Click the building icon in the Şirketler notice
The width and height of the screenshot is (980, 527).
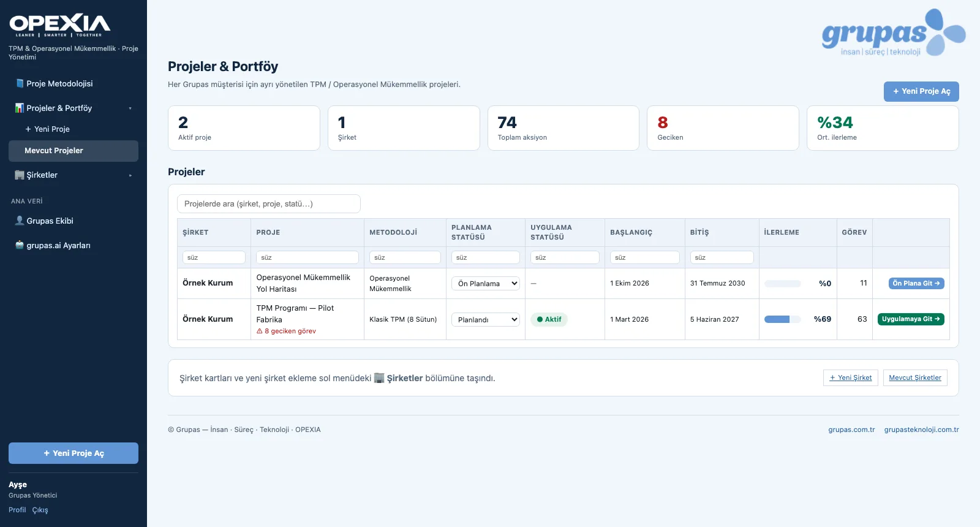pyautogui.click(x=379, y=378)
